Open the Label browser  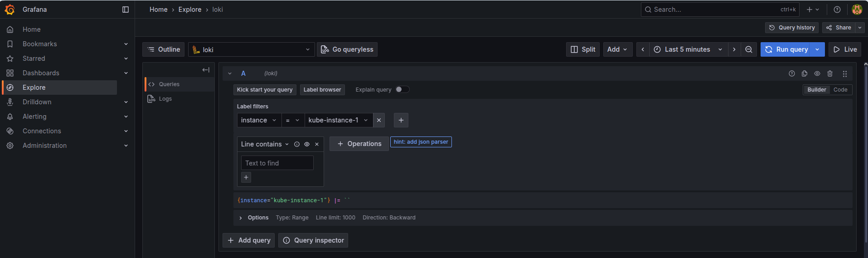(322, 90)
